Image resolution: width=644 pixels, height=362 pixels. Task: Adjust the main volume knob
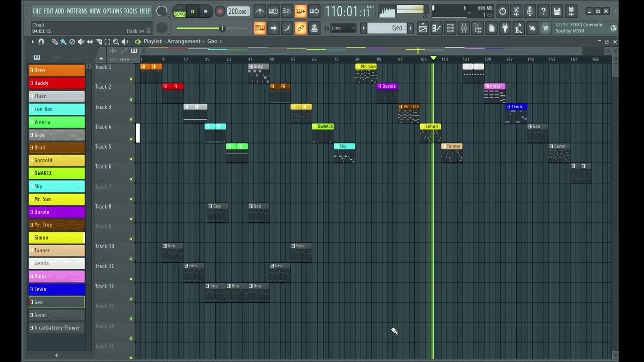tap(162, 11)
